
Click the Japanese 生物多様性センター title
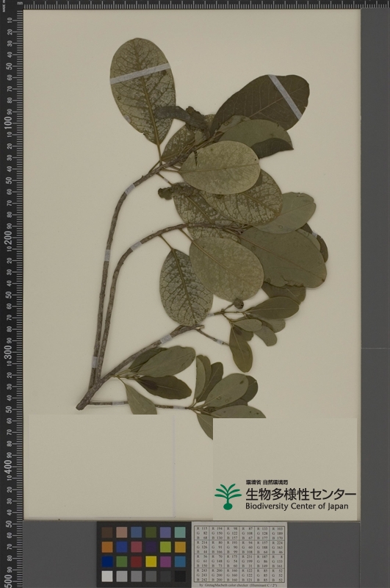click(300, 495)
